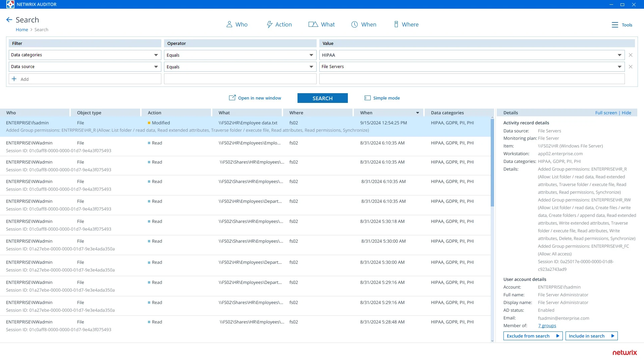Open the first Equals operator dropdown
This screenshot has width=644, height=362.
(x=311, y=55)
